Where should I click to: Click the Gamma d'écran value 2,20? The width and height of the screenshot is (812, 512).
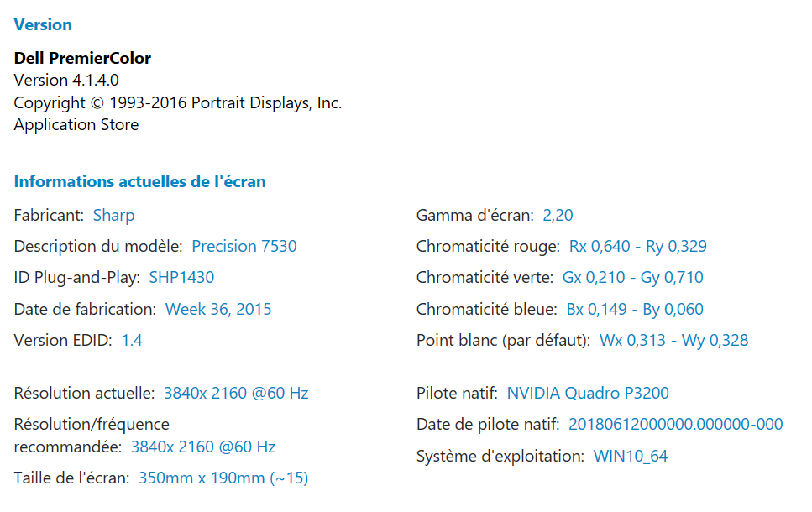(x=558, y=215)
